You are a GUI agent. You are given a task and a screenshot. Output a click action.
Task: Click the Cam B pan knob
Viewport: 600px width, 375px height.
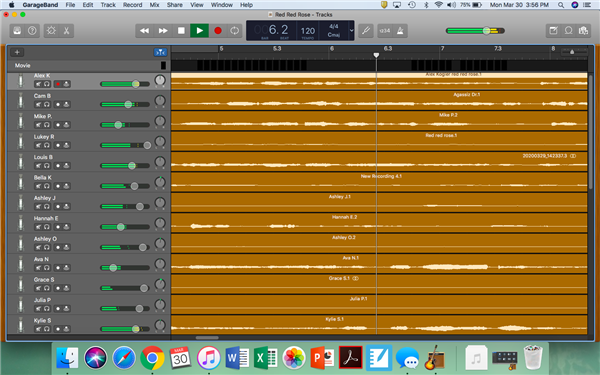(x=160, y=101)
